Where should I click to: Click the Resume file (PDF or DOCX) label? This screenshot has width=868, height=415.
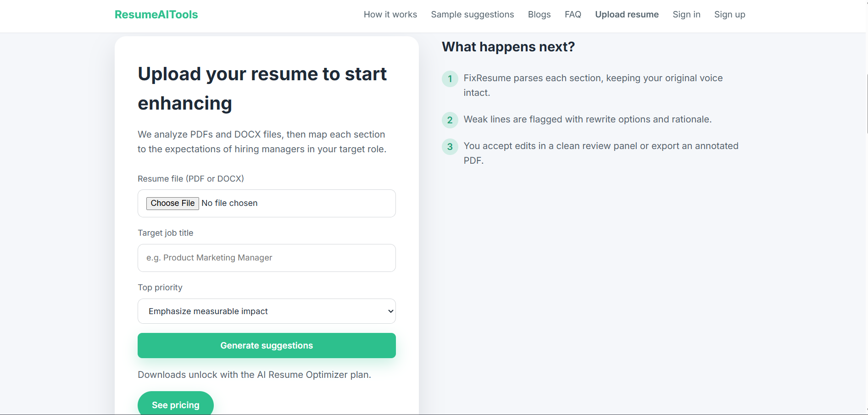pyautogui.click(x=191, y=178)
